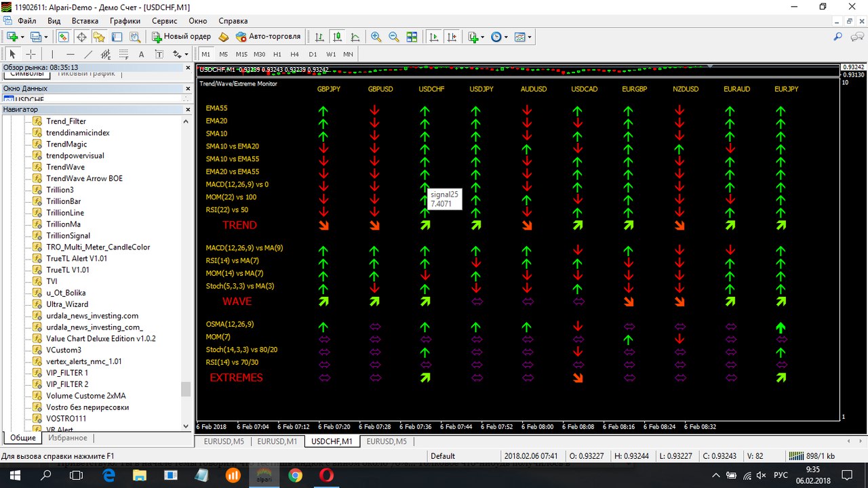Open the Графики menu
The height and width of the screenshot is (488, 868).
point(125,21)
